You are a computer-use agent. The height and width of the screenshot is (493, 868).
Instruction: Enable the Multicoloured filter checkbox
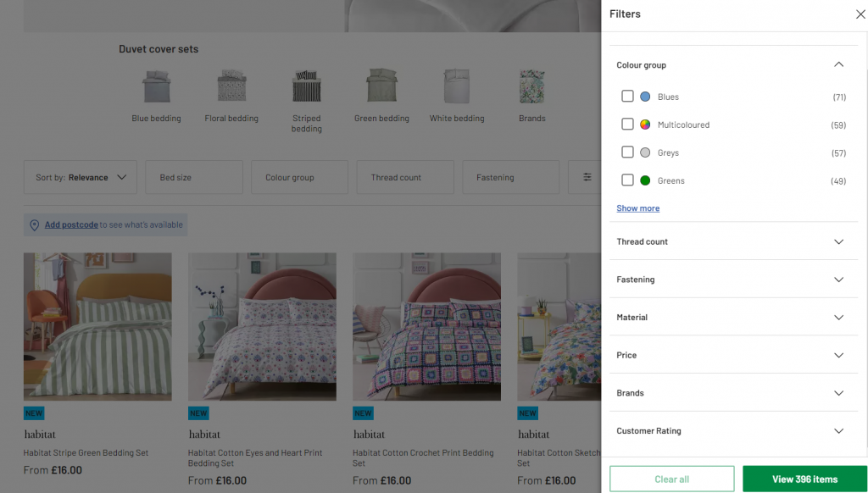click(x=627, y=125)
